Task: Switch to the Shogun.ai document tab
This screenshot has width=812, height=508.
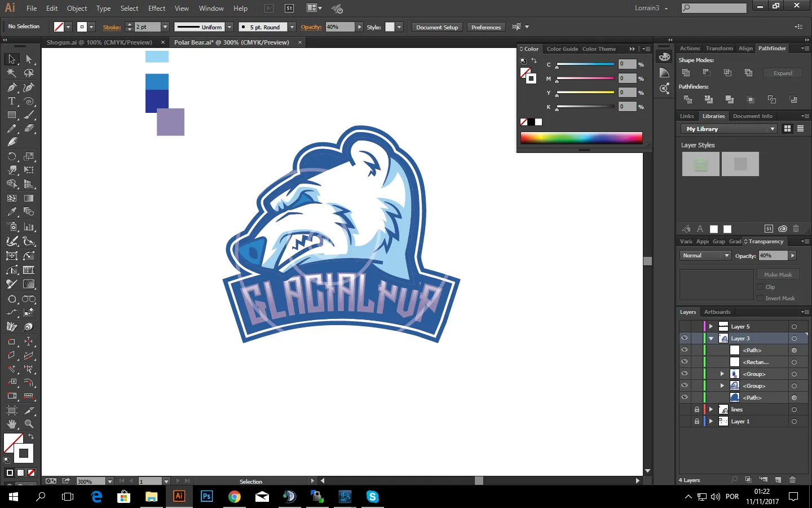Action: (99, 42)
